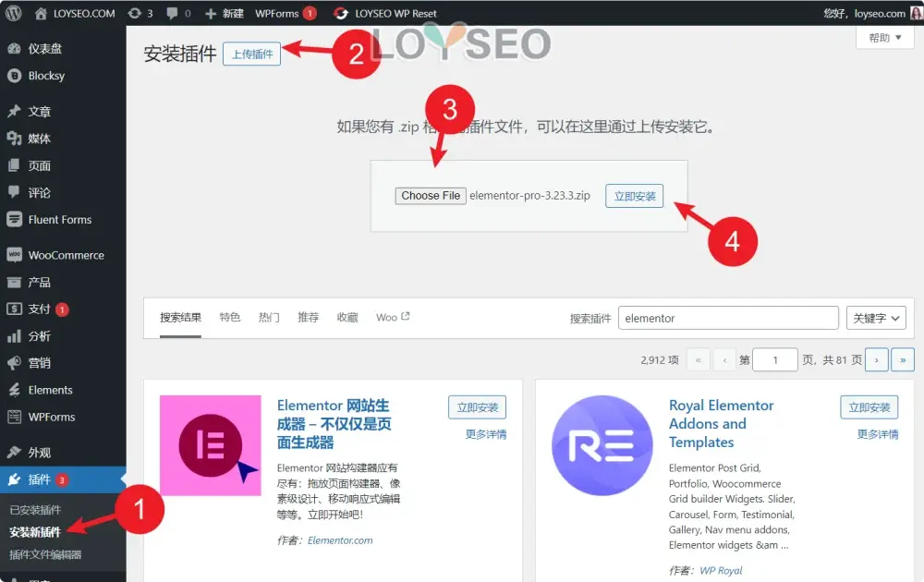Viewport: 924px width, 582px height.
Task: Click the current page number field
Action: pyautogui.click(x=775, y=360)
